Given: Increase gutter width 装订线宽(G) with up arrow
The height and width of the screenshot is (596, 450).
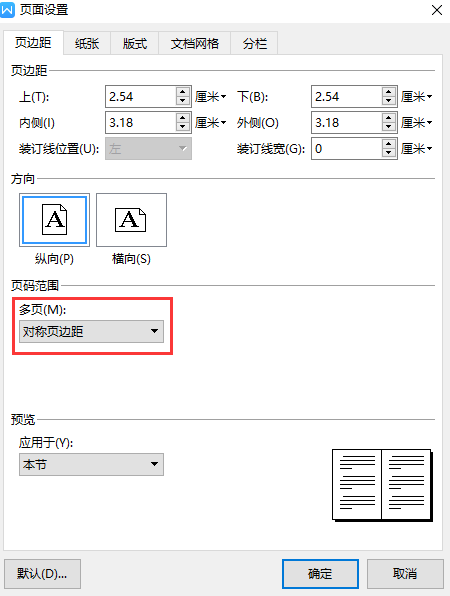Looking at the screenshot, I should (x=388, y=144).
